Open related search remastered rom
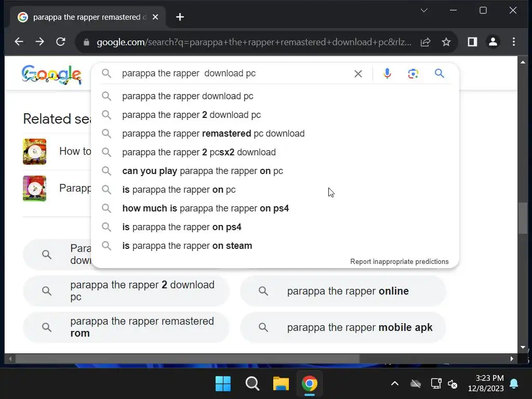The image size is (532, 399). [126, 327]
